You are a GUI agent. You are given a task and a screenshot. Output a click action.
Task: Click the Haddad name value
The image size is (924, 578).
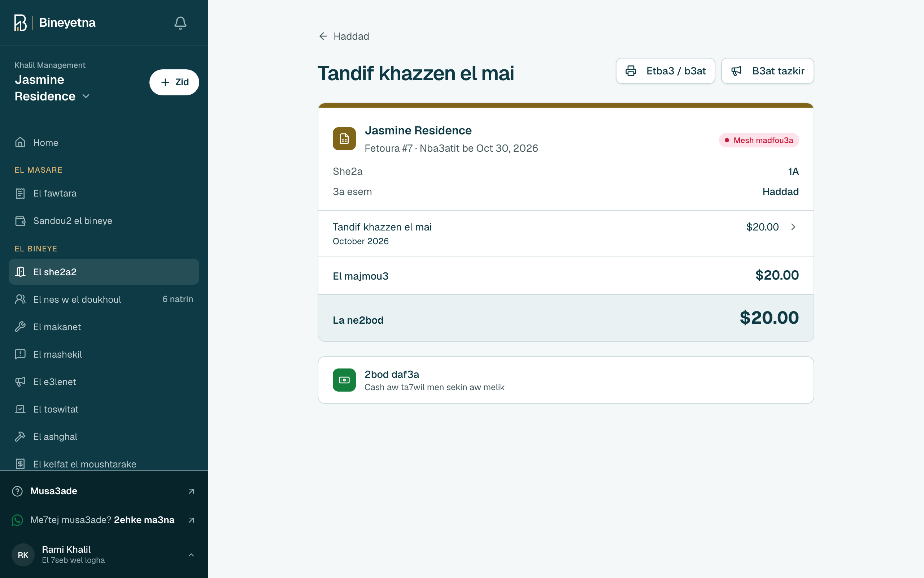tap(780, 191)
